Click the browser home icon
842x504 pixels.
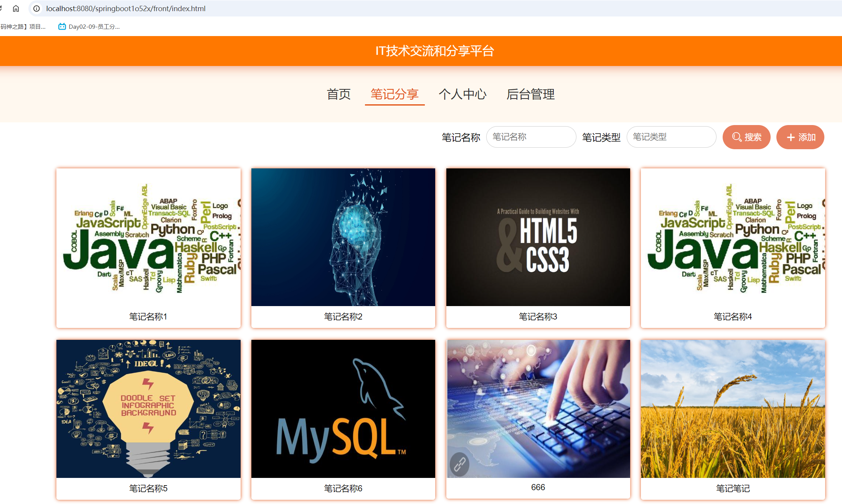[x=16, y=8]
